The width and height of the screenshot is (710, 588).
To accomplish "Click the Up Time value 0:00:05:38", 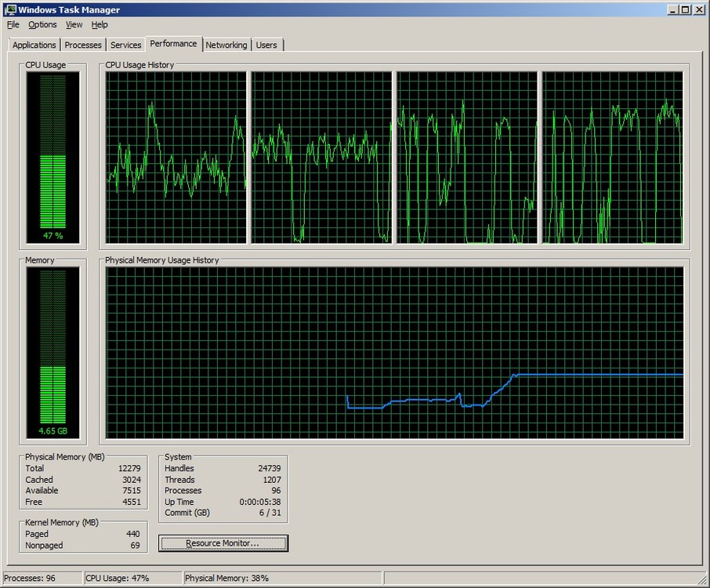I will coord(260,502).
